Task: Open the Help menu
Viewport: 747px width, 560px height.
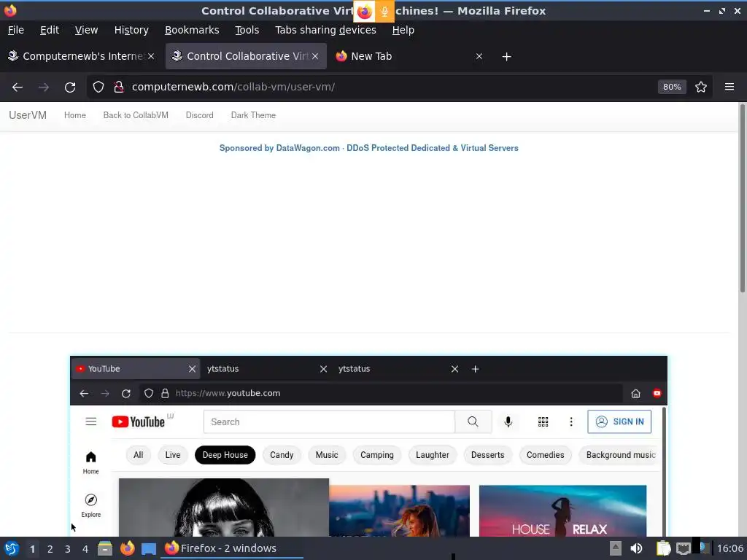Action: coord(403,30)
